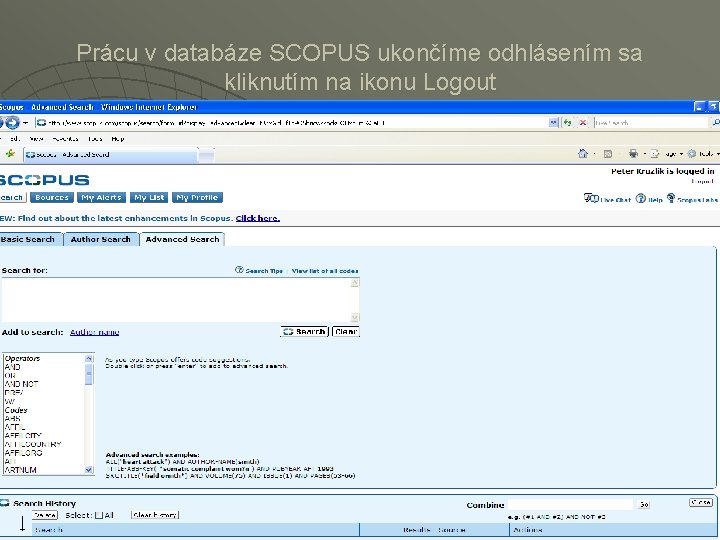The image size is (720, 540).
Task: Open the My List navigation button
Action: click(149, 197)
